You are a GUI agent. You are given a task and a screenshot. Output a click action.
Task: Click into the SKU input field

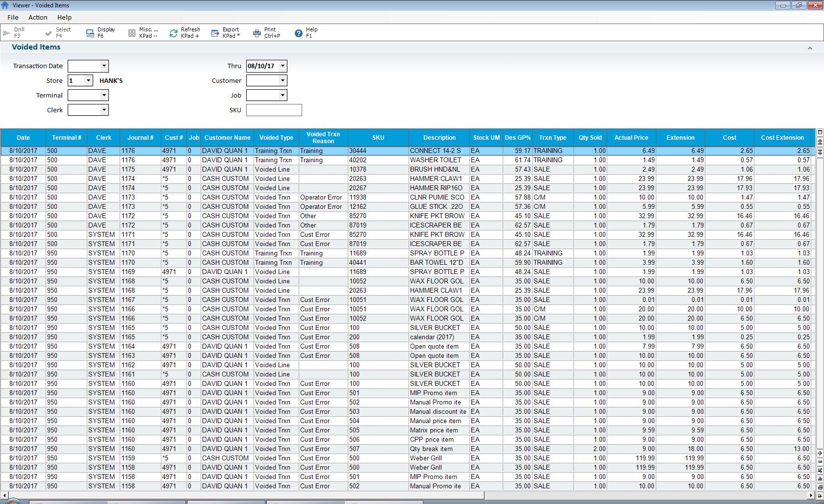click(274, 110)
